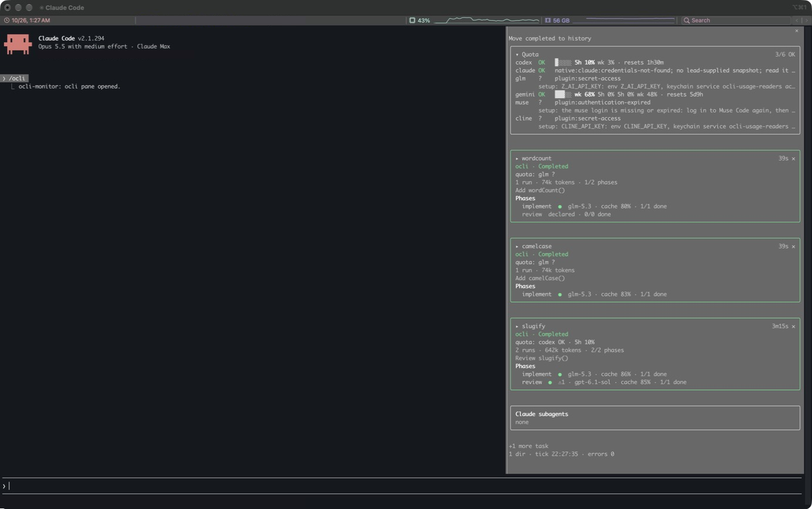Show the +1 more task entry
The image size is (812, 509).
529,446
